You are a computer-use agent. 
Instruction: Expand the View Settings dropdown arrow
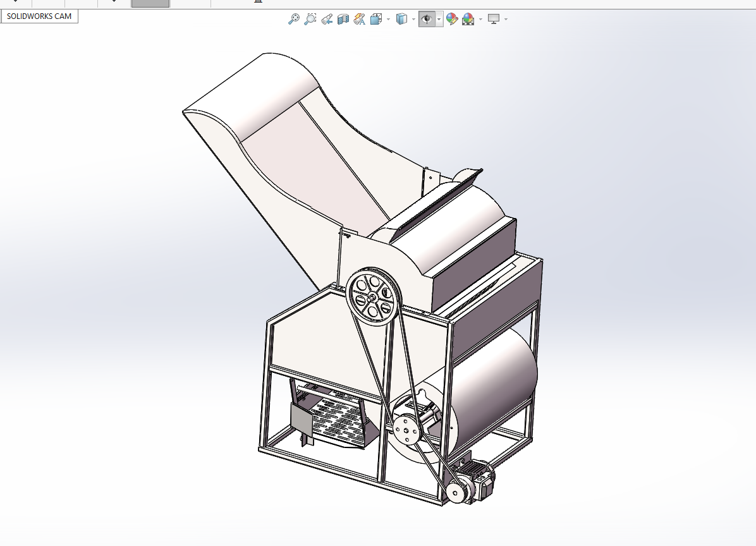(x=506, y=20)
